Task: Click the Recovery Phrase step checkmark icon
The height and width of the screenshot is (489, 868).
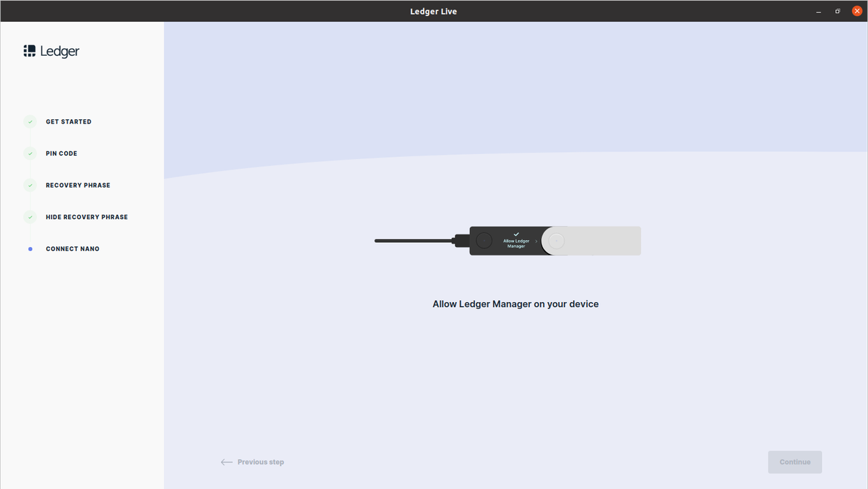Action: pos(30,186)
